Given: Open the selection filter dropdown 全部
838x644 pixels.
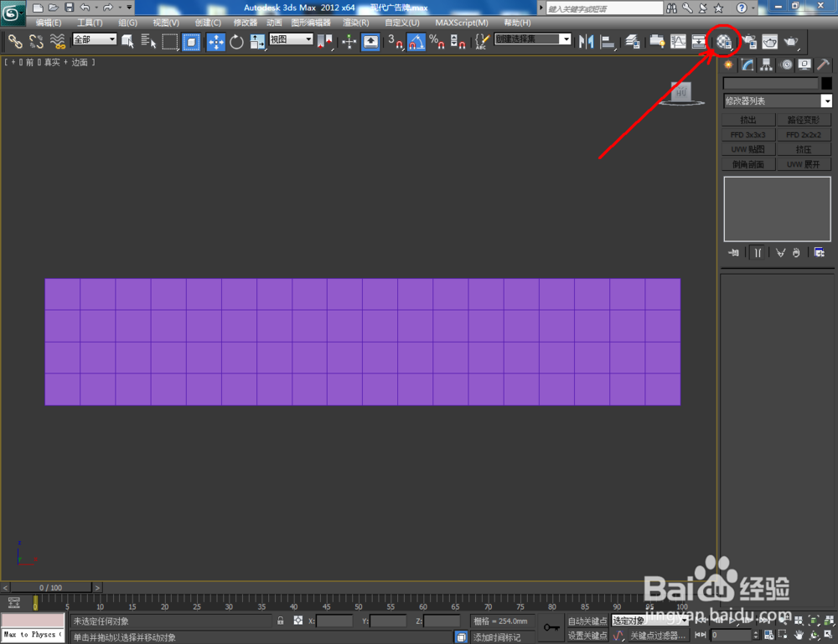Looking at the screenshot, I should tap(95, 39).
